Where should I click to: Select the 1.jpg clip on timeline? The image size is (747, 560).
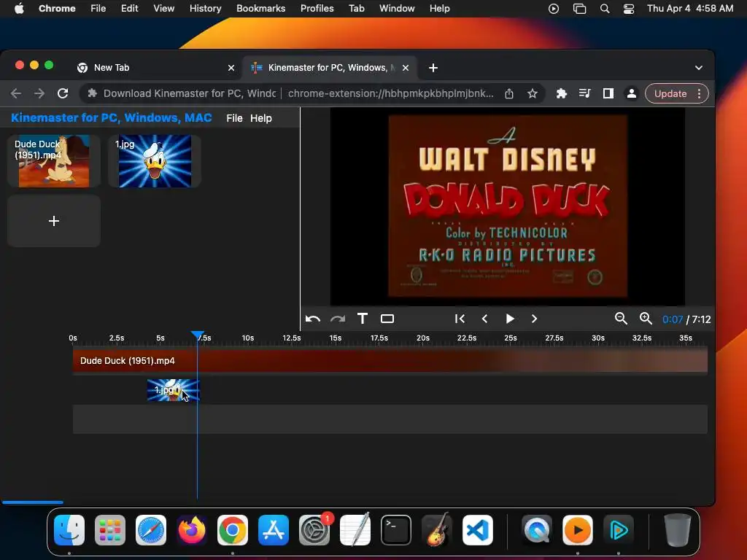click(174, 390)
